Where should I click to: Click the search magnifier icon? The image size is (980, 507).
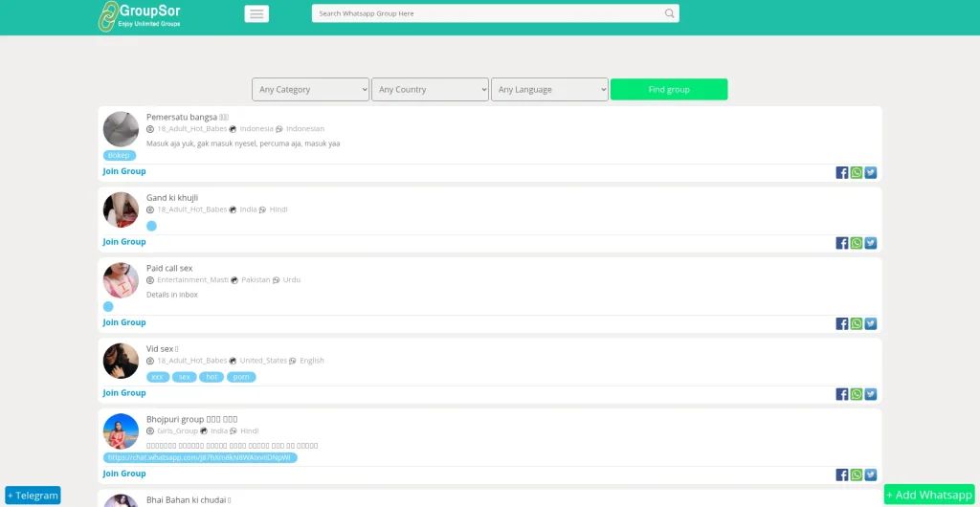pos(669,13)
